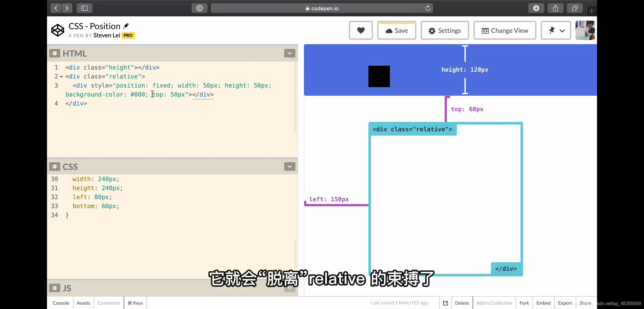
Task: Open the pin dropdown menu
Action: tap(556, 30)
